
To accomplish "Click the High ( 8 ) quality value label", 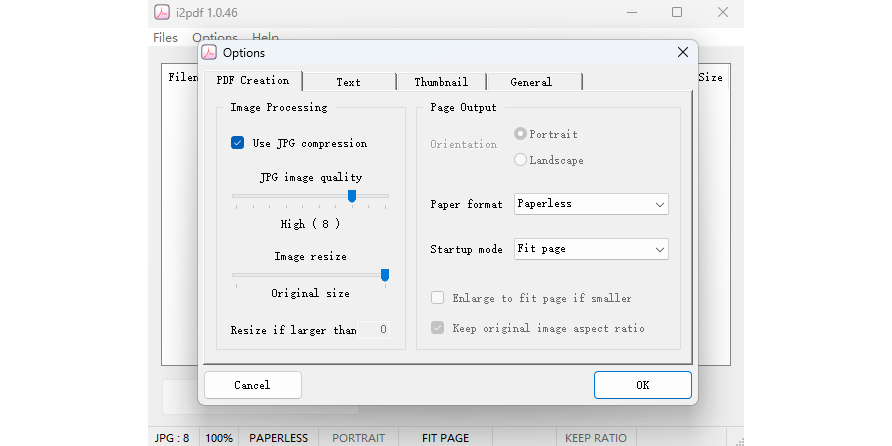I will 311,224.
